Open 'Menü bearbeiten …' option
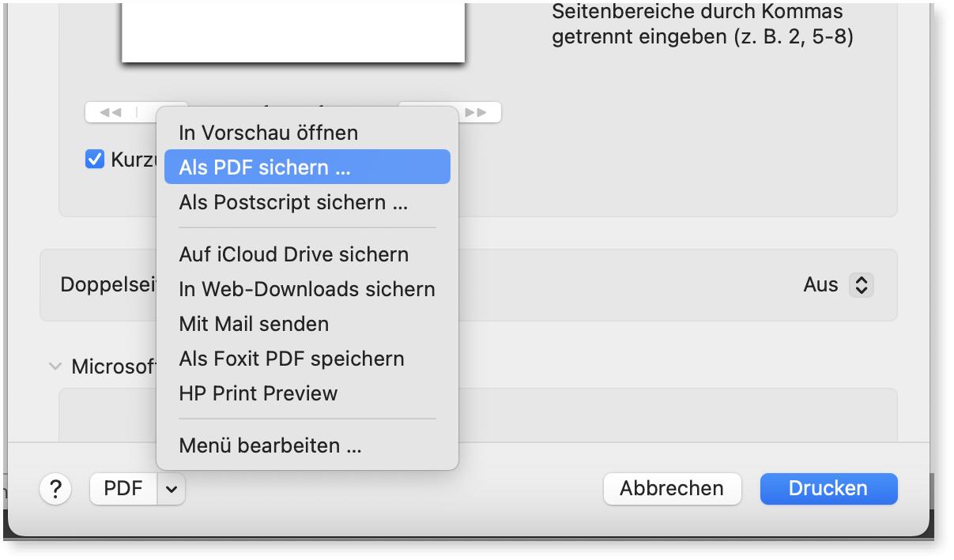This screenshot has width=954, height=560. pos(270,445)
